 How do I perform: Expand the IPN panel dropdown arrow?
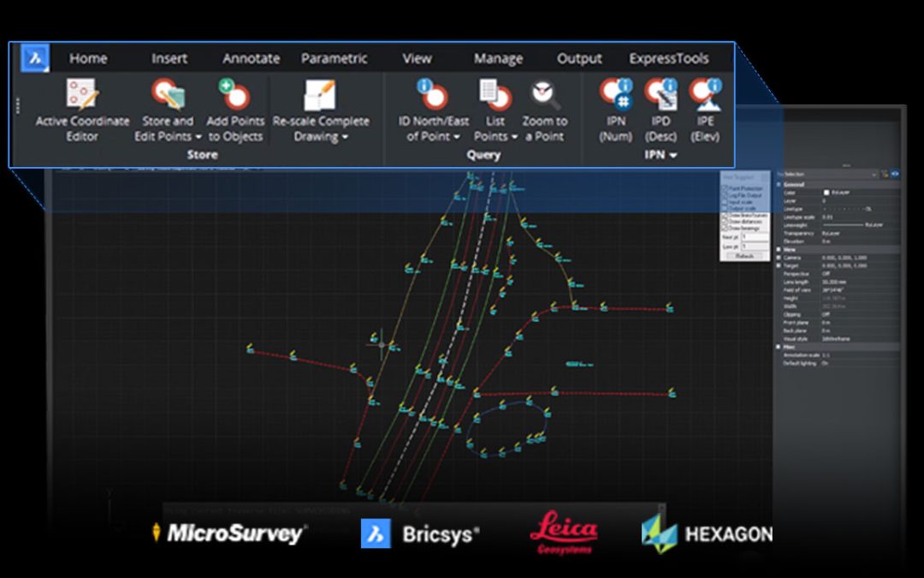673,156
